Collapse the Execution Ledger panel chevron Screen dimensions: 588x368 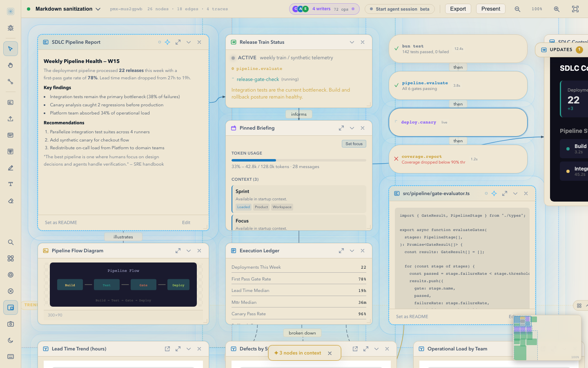pyautogui.click(x=352, y=251)
